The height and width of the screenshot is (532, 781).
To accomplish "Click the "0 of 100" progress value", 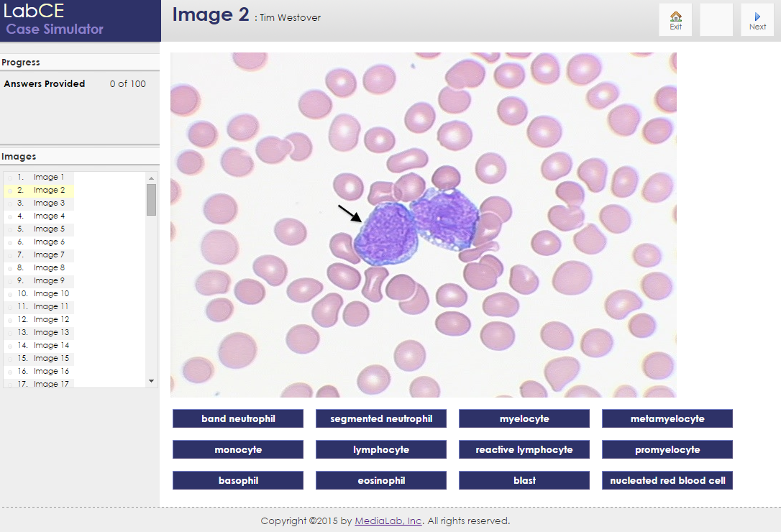I will tap(128, 83).
